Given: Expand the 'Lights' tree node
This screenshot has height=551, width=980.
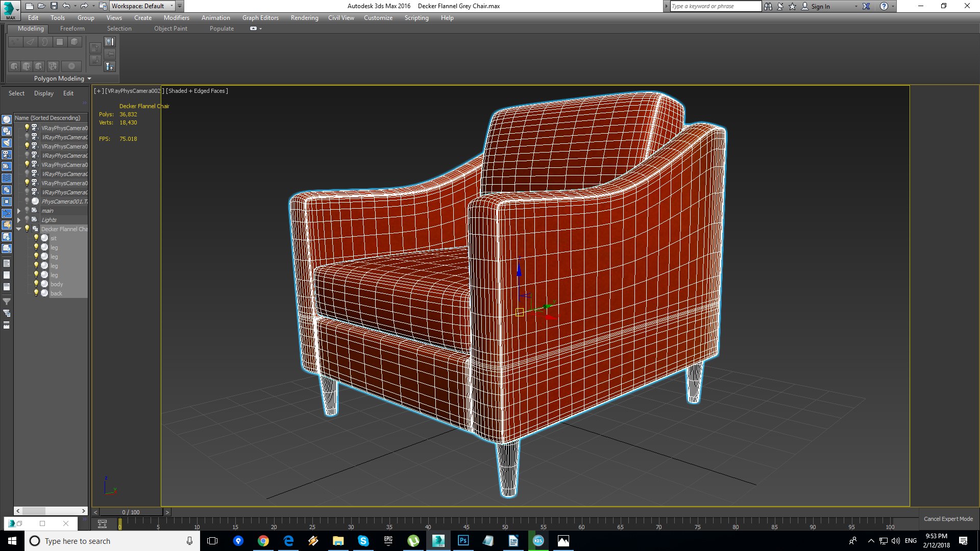Looking at the screenshot, I should [x=19, y=220].
